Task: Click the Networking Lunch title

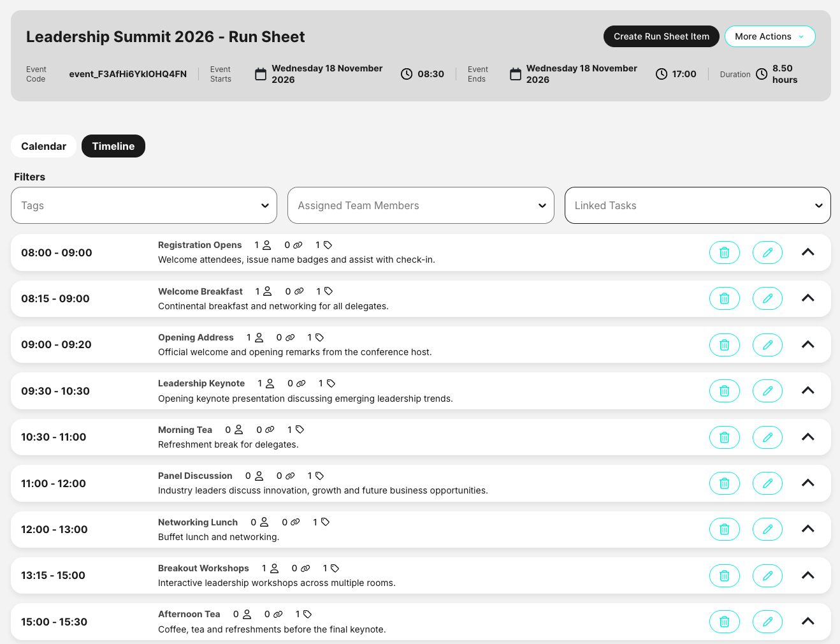Action: click(198, 522)
